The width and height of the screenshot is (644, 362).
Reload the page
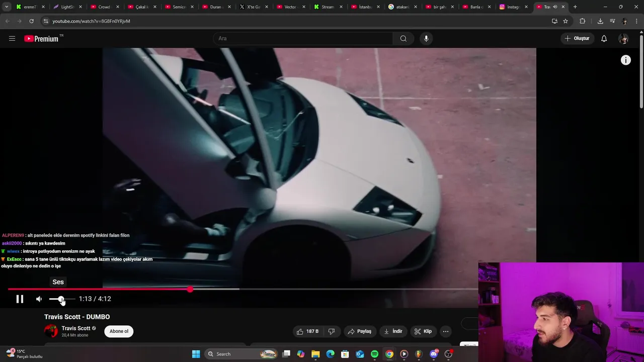(x=31, y=21)
